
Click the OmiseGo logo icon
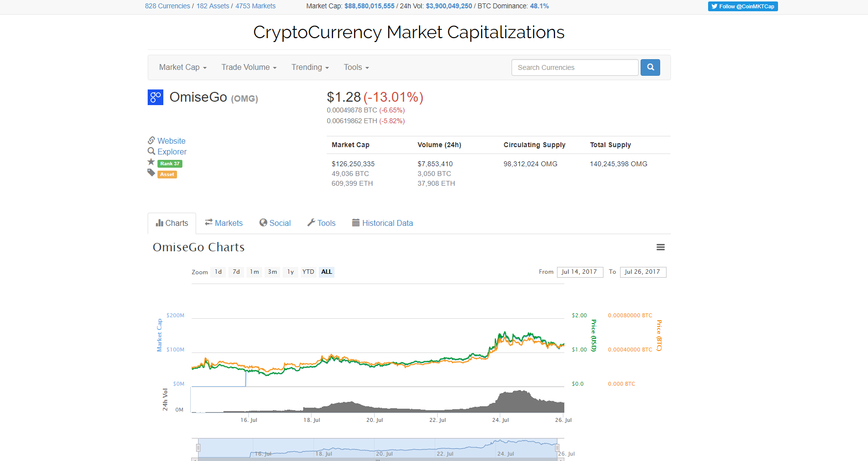coord(156,97)
